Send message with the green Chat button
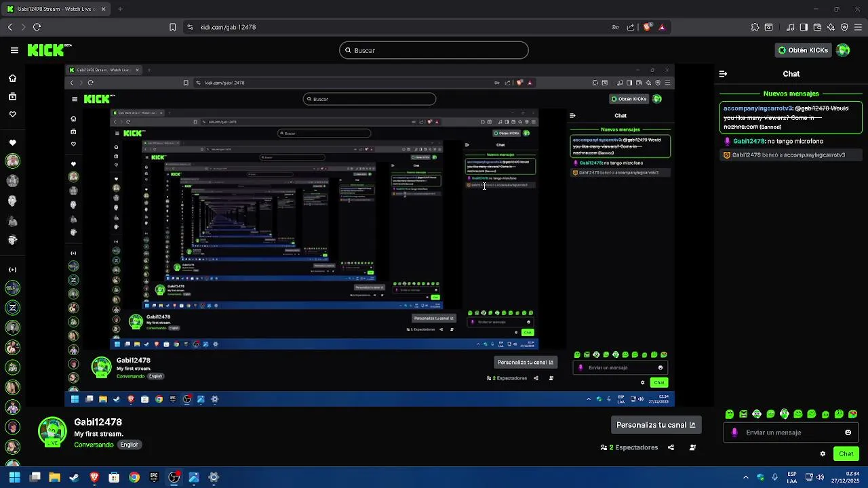Image resolution: width=868 pixels, height=488 pixels. (846, 454)
